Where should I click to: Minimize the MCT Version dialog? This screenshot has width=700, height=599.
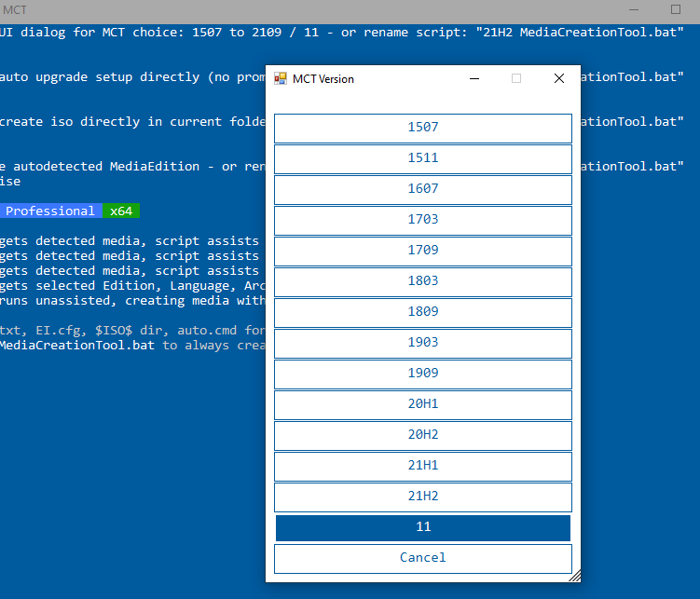point(474,78)
